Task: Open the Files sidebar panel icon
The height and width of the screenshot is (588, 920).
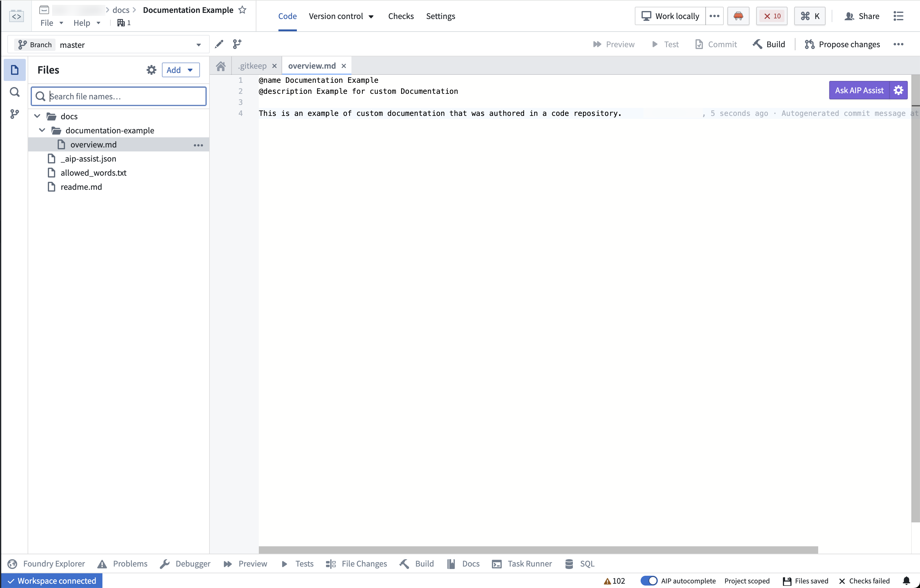Action: coord(14,70)
